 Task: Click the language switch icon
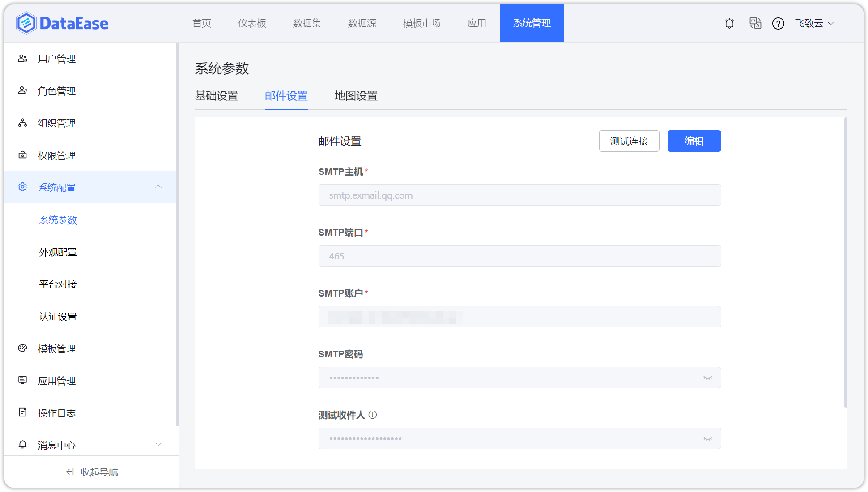755,23
